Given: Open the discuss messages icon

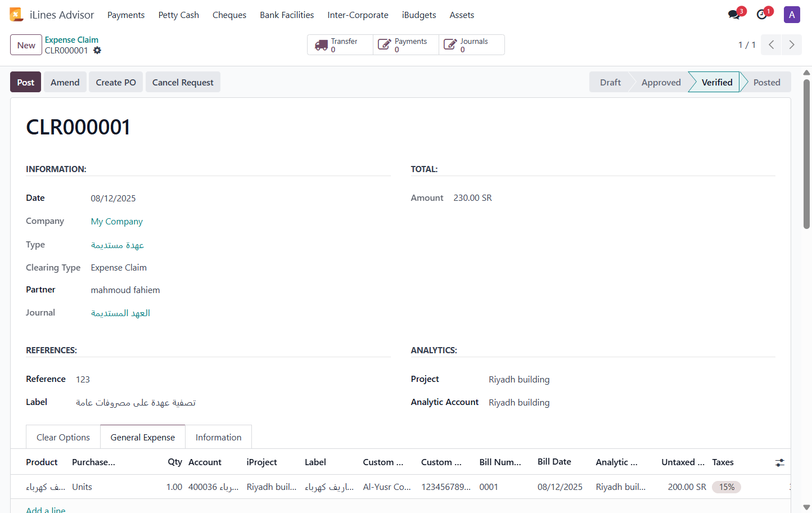Looking at the screenshot, I should (734, 15).
